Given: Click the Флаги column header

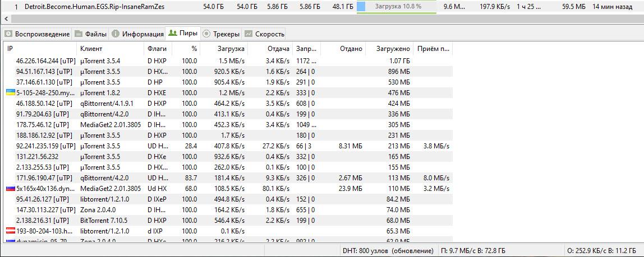Looking at the screenshot, I should pyautogui.click(x=157, y=49).
